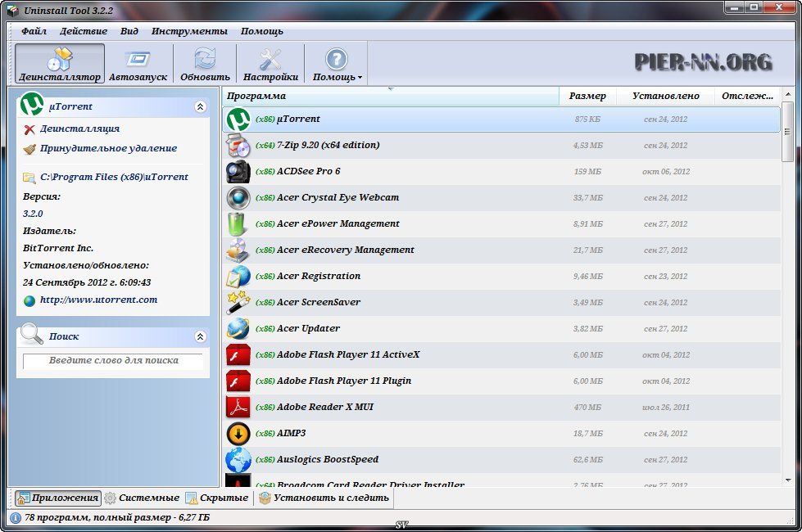The height and width of the screenshot is (532, 802).
Task: Select the 7-Zip 9.20 (x64 edition) icon
Action: pos(238,145)
